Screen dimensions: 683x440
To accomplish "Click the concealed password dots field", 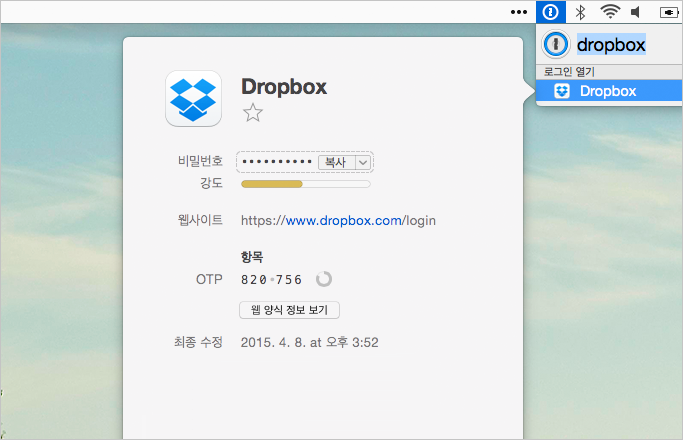I will pos(277,162).
